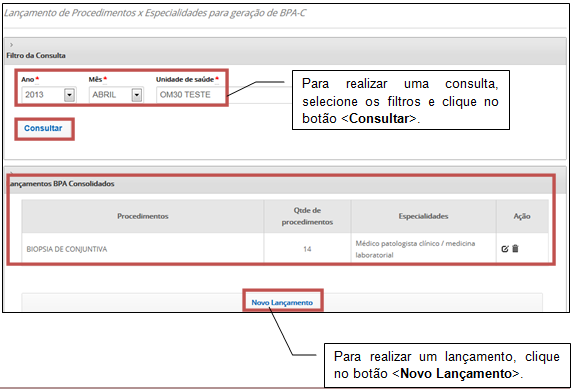The height and width of the screenshot is (389, 574).
Task: Click the page heading Lançamento de Procedimentos
Action: [x=154, y=13]
